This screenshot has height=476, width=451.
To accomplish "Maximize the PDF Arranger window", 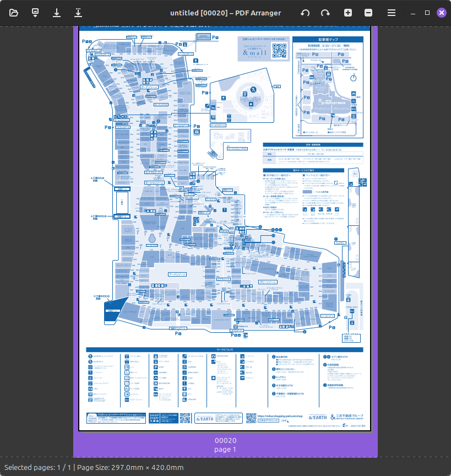I will point(427,13).
